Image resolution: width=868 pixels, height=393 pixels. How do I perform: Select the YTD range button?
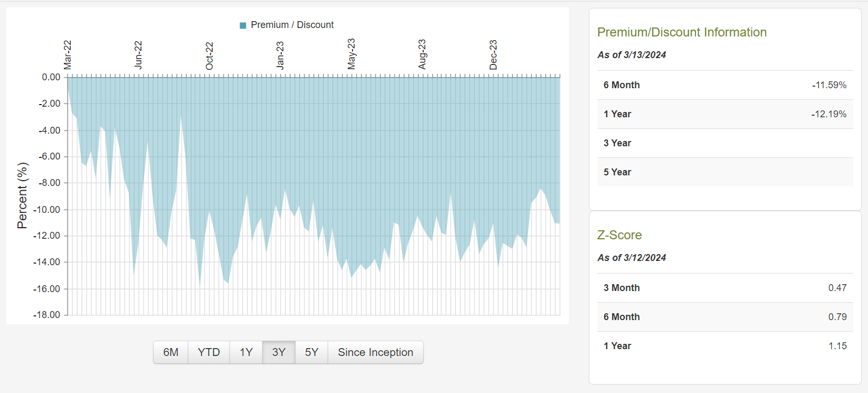[x=209, y=352]
